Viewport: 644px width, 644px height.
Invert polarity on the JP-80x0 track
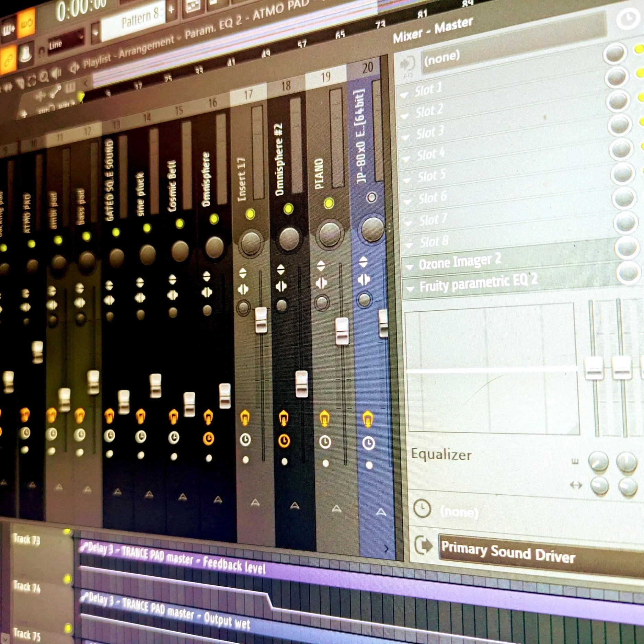363,262
